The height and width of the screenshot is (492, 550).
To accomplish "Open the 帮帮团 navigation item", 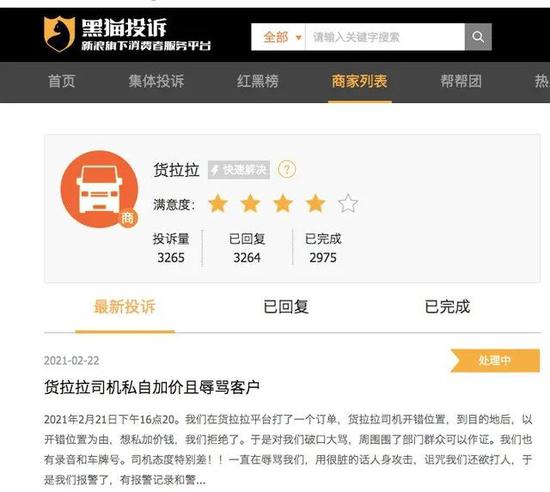I will (461, 81).
